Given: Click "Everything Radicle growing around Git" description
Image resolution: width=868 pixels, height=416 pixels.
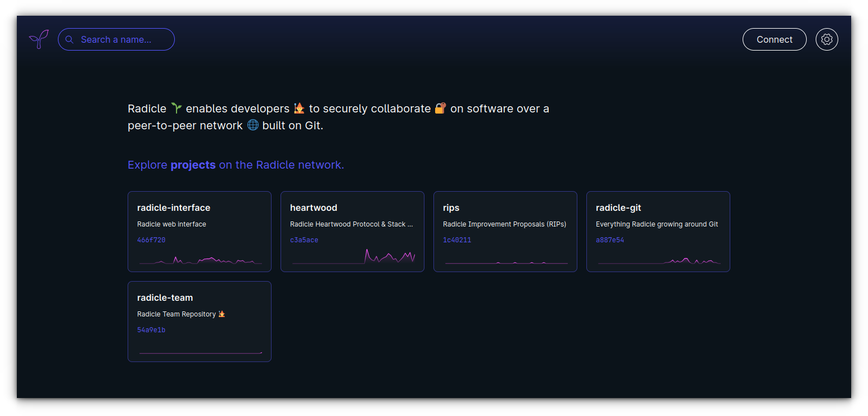Looking at the screenshot, I should [x=657, y=224].
